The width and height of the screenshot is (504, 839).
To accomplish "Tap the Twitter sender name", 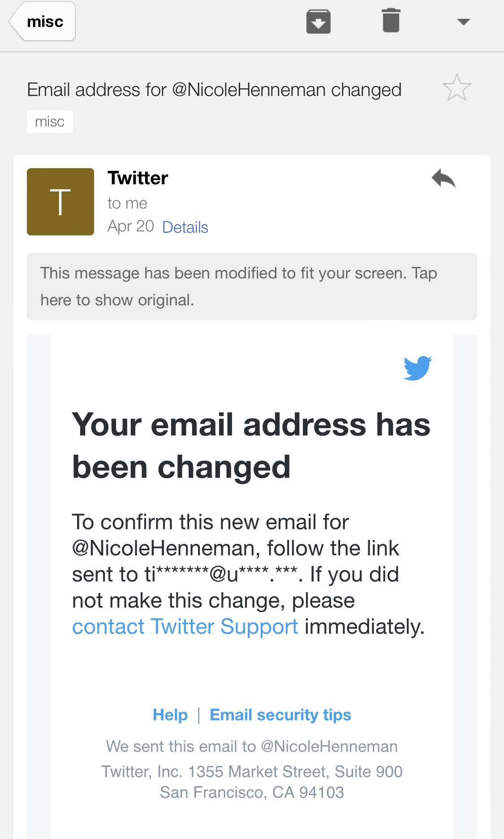I will coord(138,178).
